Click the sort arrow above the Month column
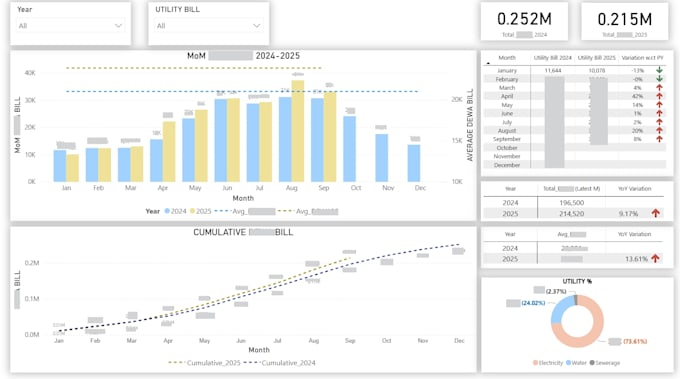Image resolution: width=680 pixels, height=379 pixels. [488, 63]
